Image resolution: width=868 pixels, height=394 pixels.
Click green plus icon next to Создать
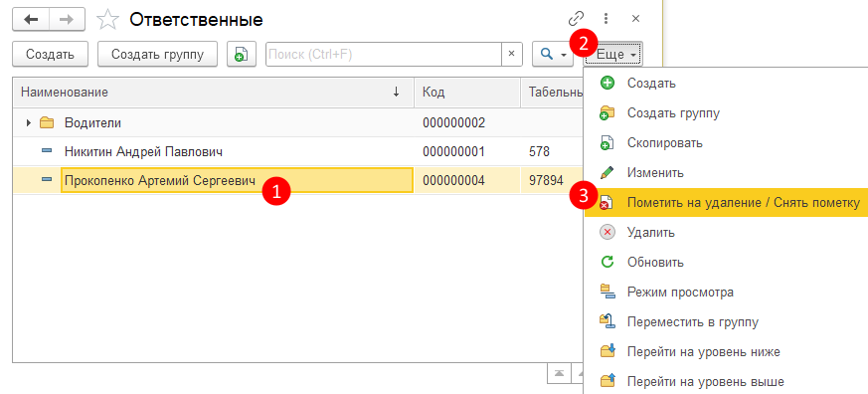click(608, 84)
